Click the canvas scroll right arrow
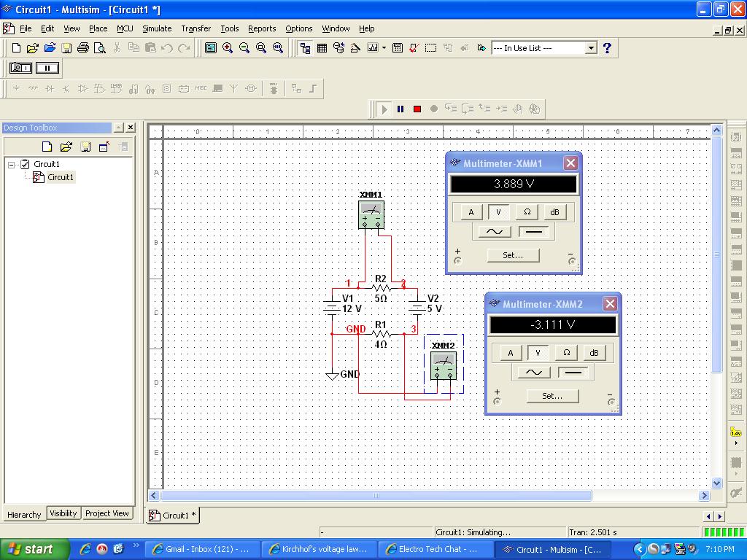This screenshot has width=747, height=560. (704, 495)
